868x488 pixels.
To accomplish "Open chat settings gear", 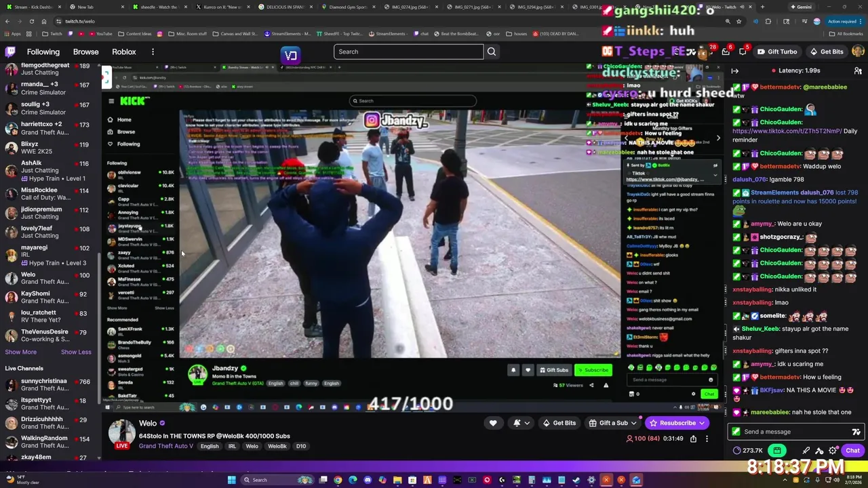I will (x=833, y=451).
